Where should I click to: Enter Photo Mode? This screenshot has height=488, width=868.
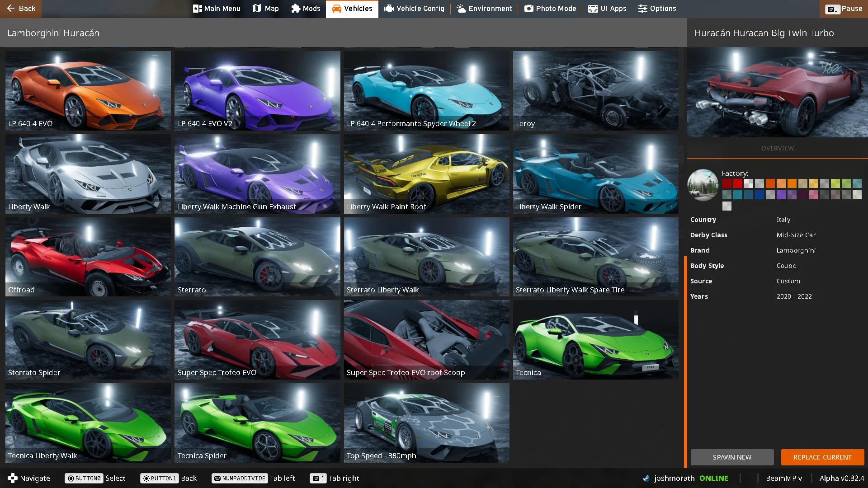pos(550,9)
